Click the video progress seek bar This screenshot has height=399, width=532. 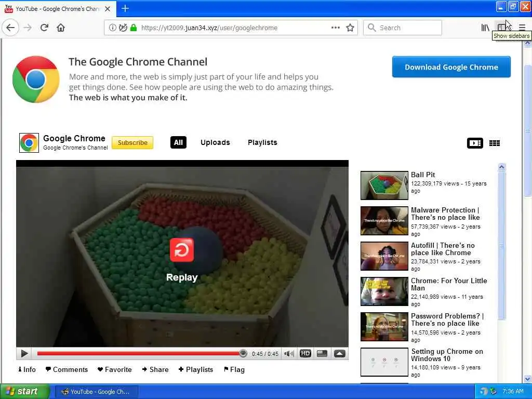pyautogui.click(x=140, y=353)
